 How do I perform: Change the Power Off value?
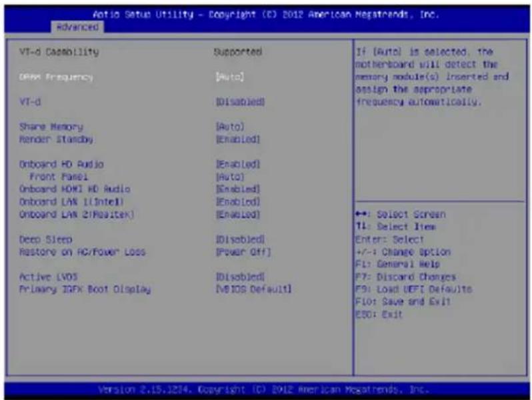(x=243, y=252)
